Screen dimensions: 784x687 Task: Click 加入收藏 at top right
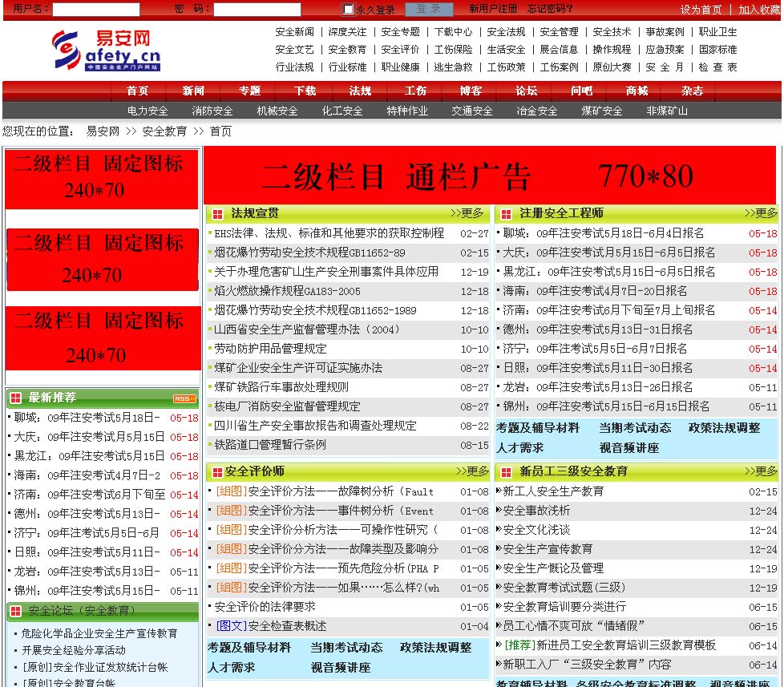(x=759, y=10)
